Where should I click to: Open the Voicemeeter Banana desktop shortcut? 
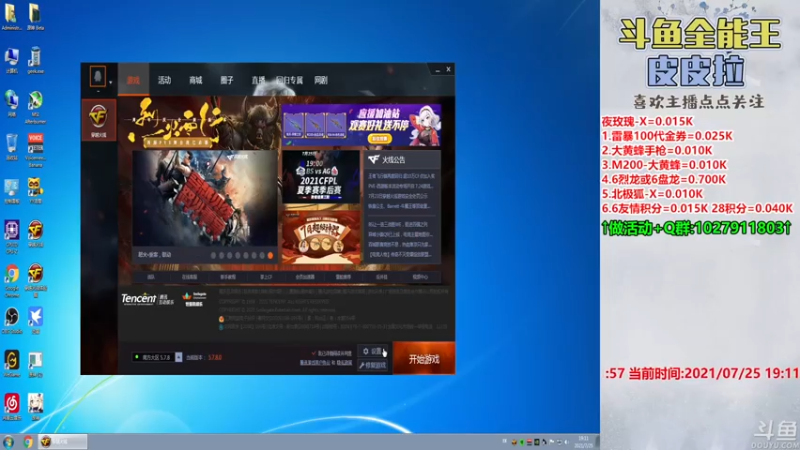click(x=35, y=151)
